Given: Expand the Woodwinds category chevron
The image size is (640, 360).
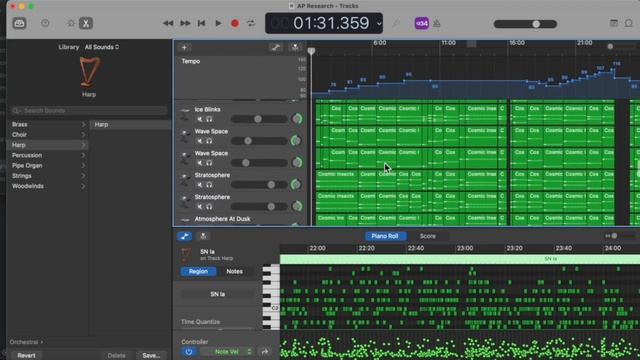Looking at the screenshot, I should coord(83,186).
